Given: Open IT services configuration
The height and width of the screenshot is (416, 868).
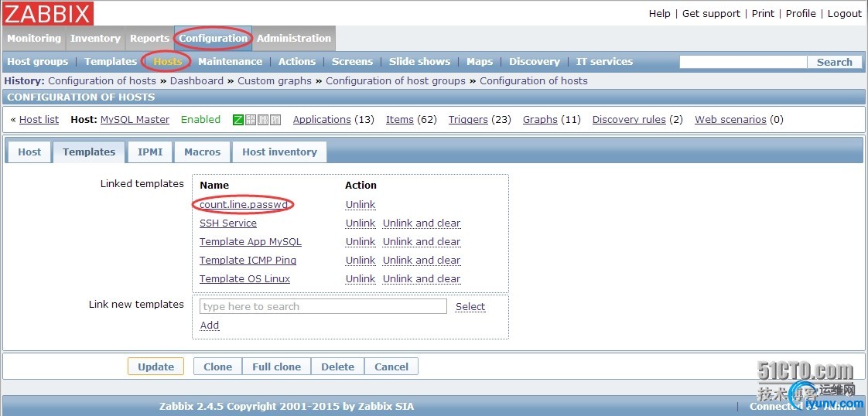Looking at the screenshot, I should [x=604, y=61].
